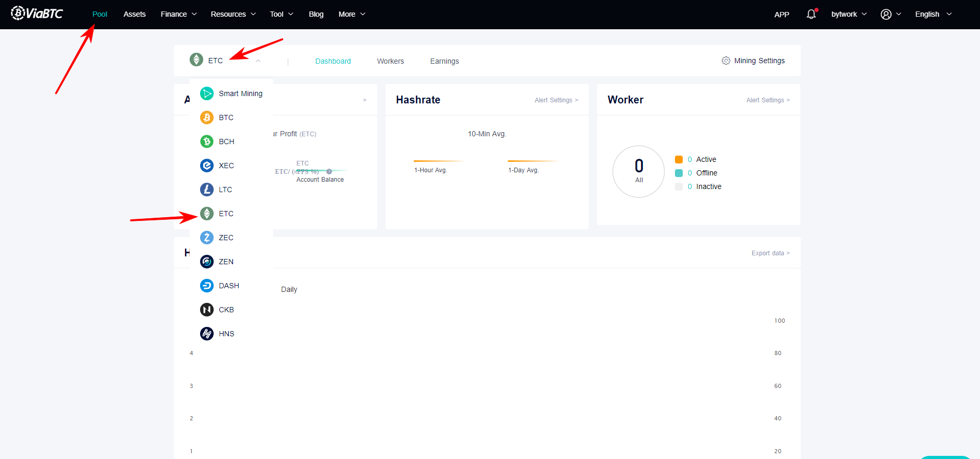Select Smart Mining icon in dropdown
Viewport: 980px width, 459px height.
(x=207, y=93)
